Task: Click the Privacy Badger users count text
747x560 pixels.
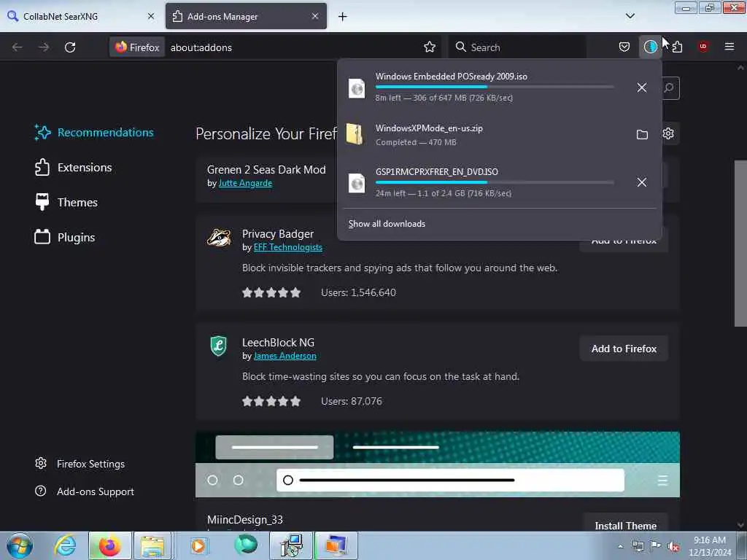Action: tap(358, 293)
